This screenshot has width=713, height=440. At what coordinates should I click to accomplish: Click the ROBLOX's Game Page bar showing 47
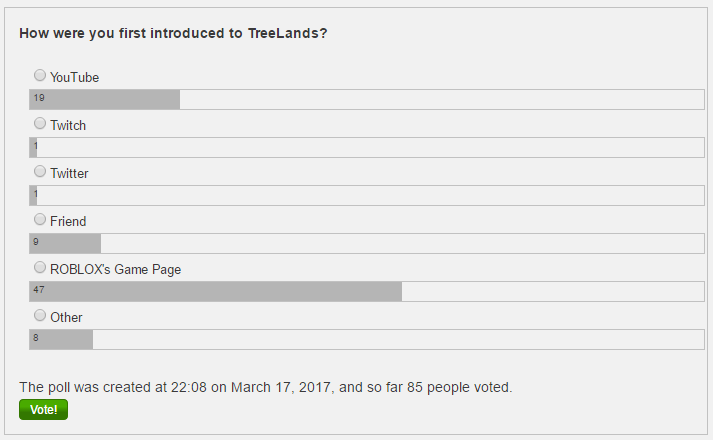pos(367,291)
